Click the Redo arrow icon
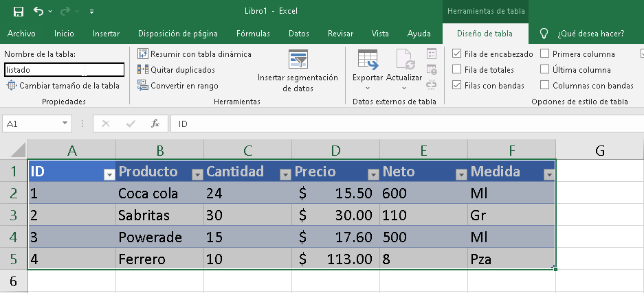644x293 pixels. click(x=65, y=12)
